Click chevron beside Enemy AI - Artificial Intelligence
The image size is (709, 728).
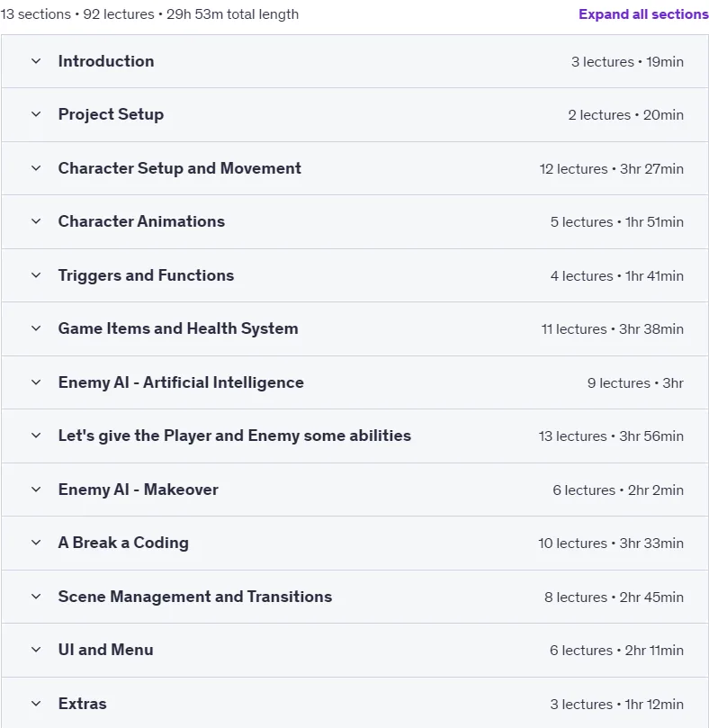click(x=36, y=382)
